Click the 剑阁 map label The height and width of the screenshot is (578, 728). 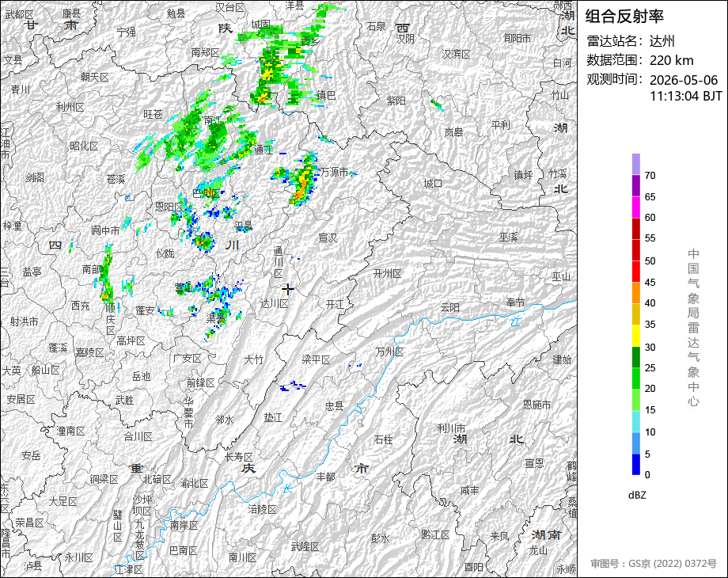tap(35, 177)
